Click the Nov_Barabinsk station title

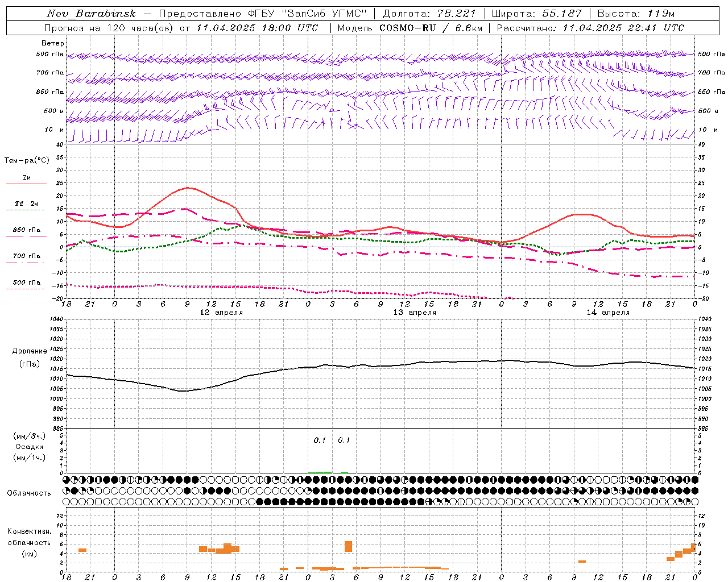coord(92,14)
